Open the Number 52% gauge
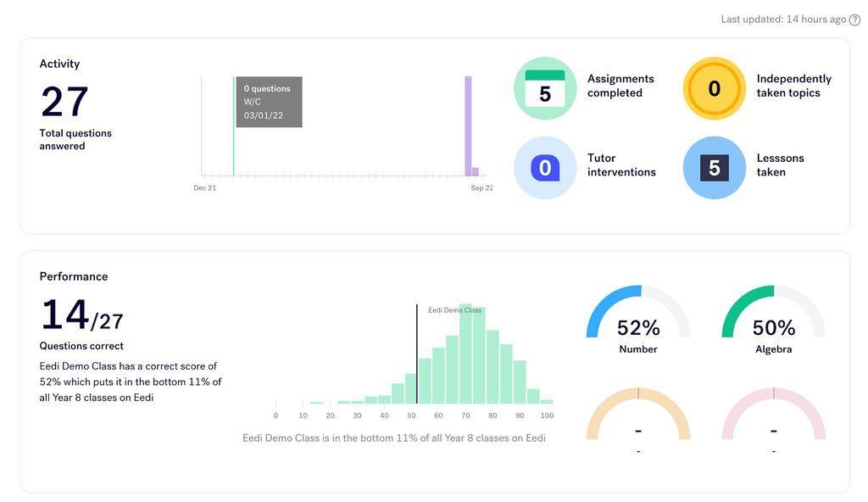This screenshot has height=502, width=868. (x=638, y=321)
